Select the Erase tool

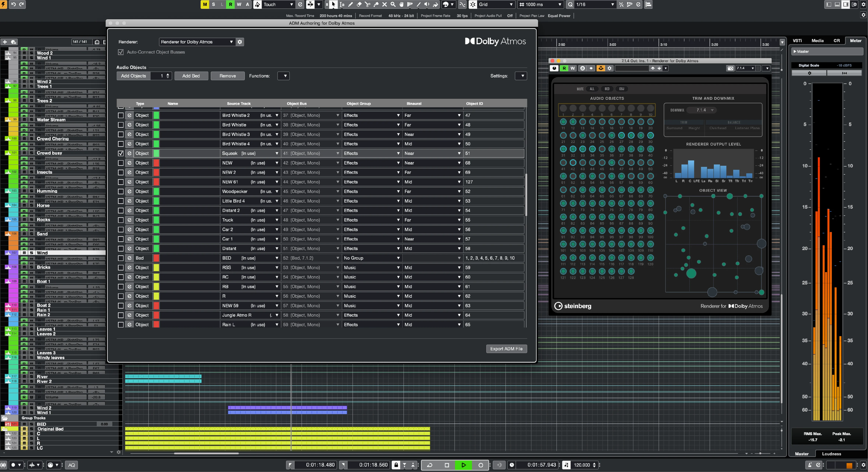[x=359, y=4]
